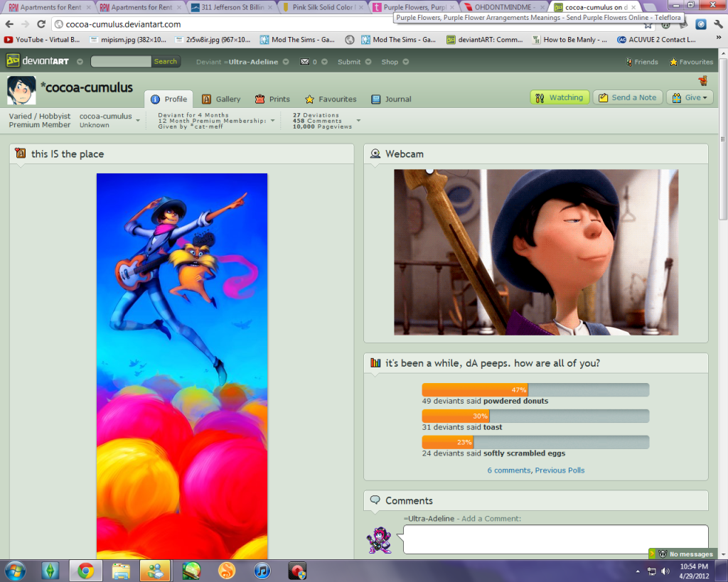
Task: Expand the Shop dropdown arrow
Action: coord(406,62)
